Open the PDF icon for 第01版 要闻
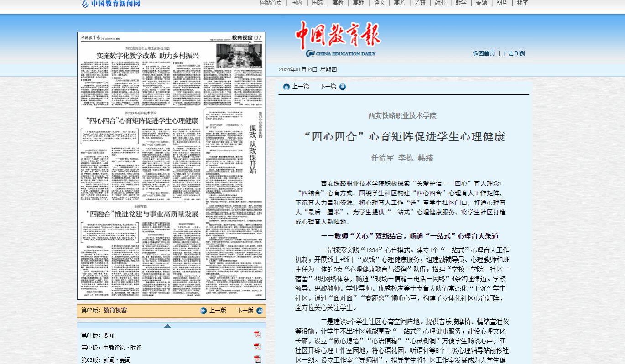 [x=257, y=335]
